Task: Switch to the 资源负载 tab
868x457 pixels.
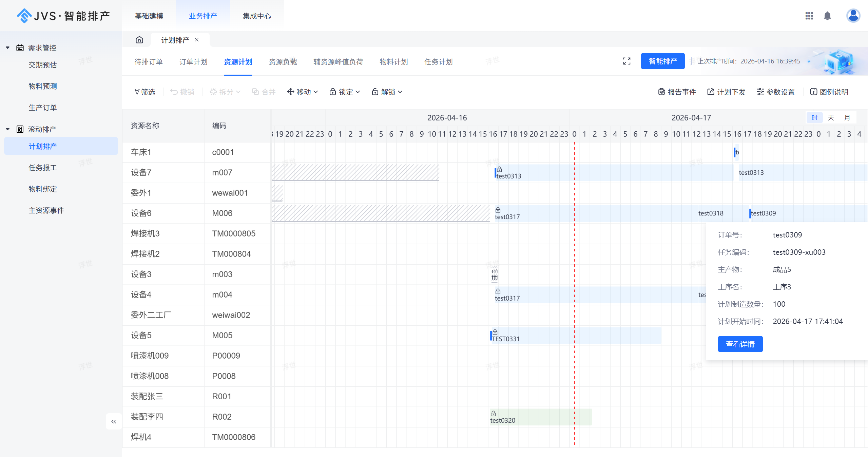Action: (283, 62)
